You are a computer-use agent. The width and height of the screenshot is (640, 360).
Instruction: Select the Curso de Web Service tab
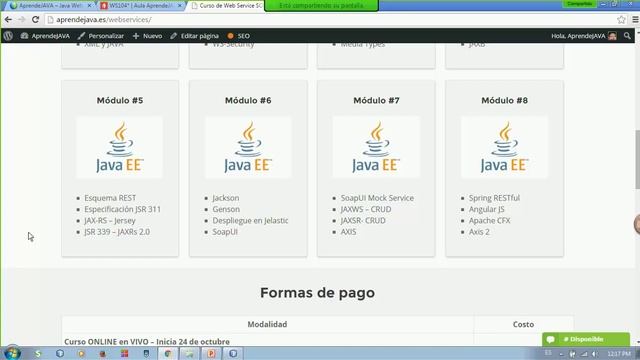227,6
